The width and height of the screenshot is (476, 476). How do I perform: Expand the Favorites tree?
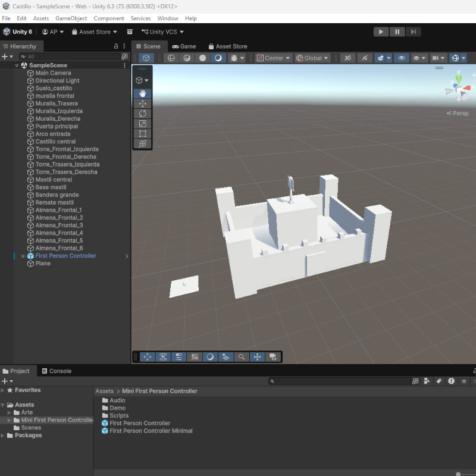click(x=3, y=390)
